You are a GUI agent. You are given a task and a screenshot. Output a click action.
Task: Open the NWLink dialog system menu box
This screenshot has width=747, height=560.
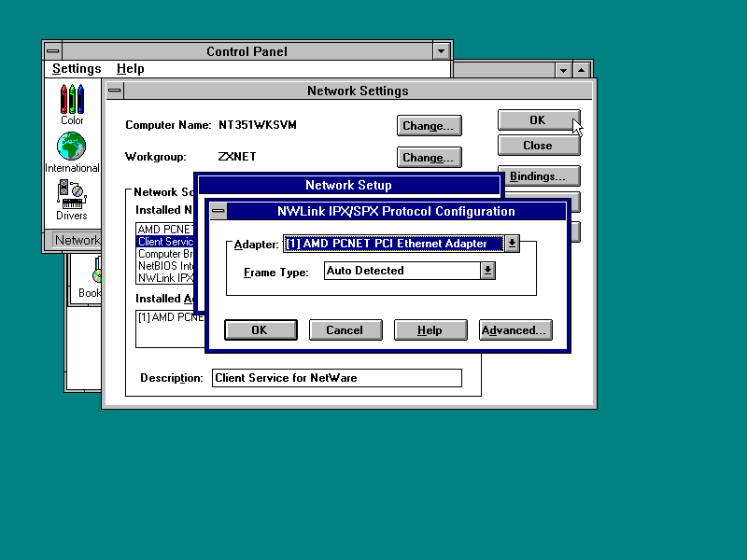coord(218,211)
